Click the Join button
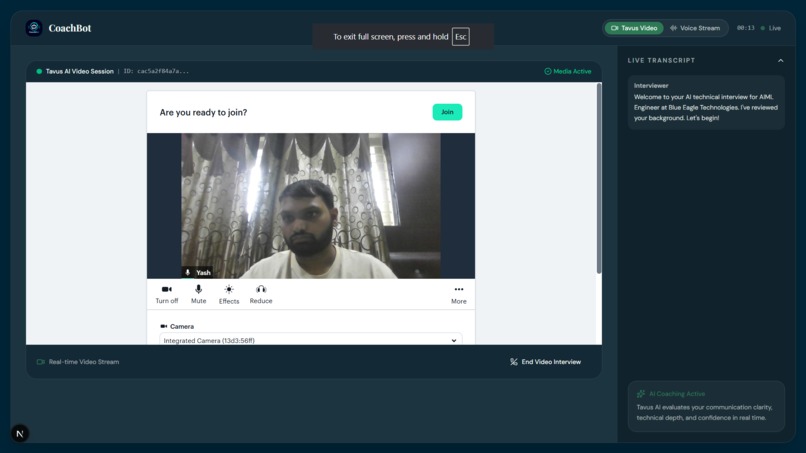 (447, 112)
